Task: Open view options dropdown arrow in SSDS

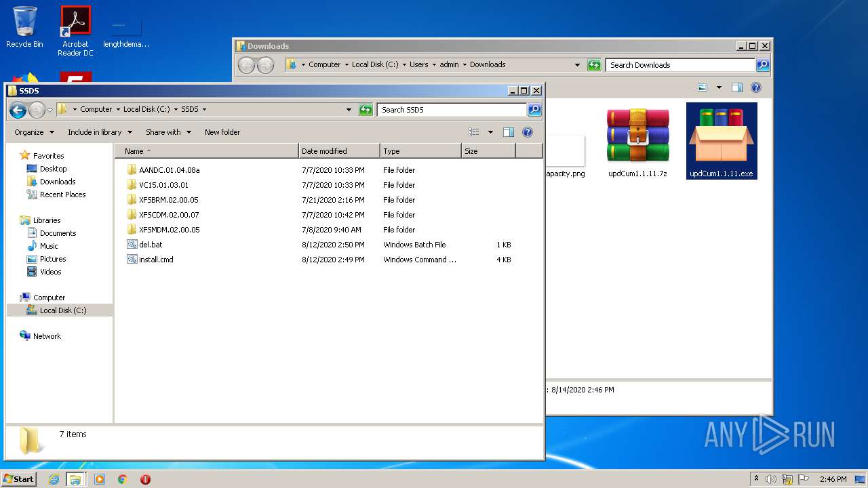Action: pyautogui.click(x=490, y=132)
